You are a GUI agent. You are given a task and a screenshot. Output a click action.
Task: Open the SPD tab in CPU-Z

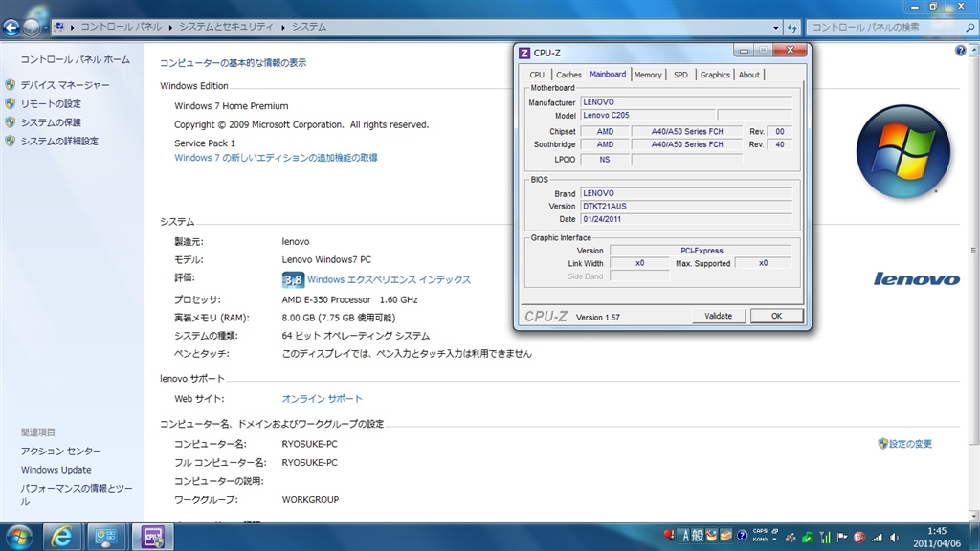(x=679, y=75)
